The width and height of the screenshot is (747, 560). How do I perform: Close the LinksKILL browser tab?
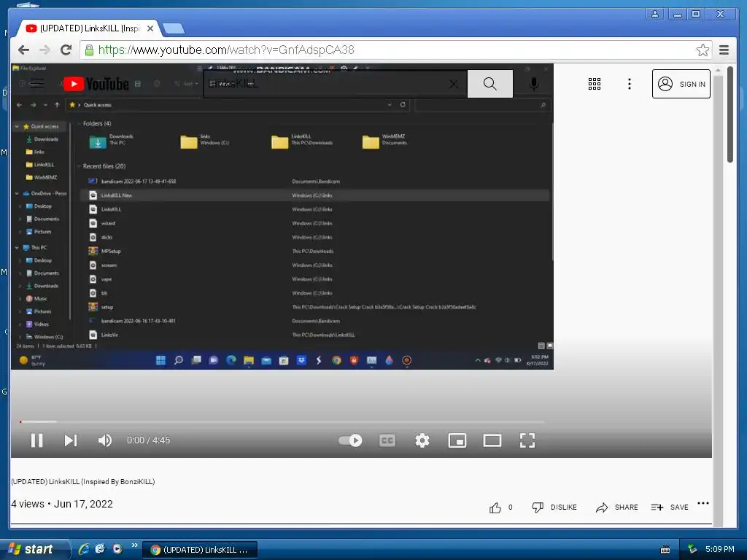click(150, 28)
